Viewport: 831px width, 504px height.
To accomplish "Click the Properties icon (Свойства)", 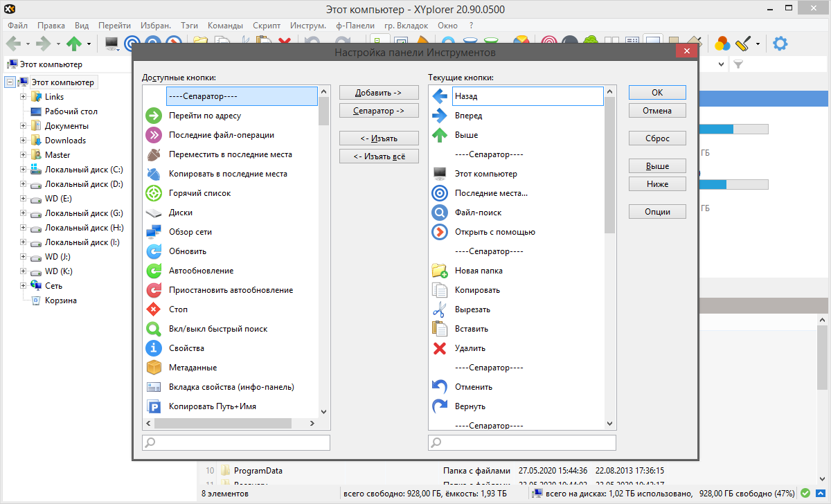I will point(154,348).
